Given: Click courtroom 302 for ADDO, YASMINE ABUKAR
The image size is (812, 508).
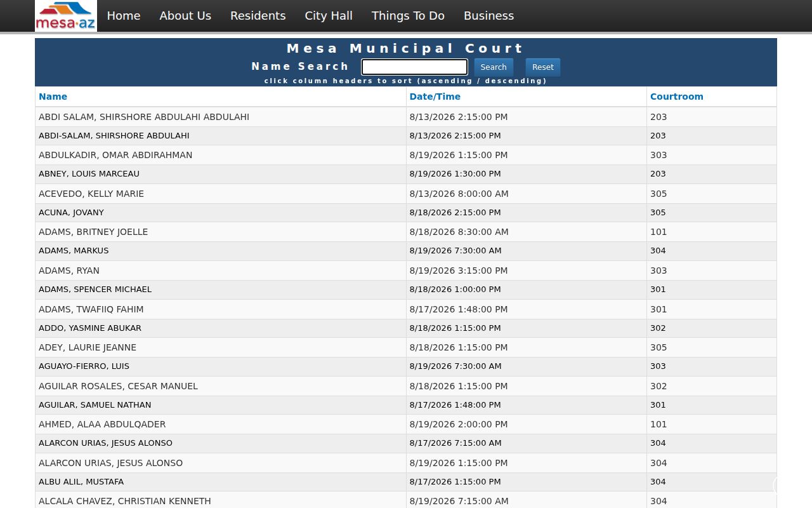Looking at the screenshot, I should point(658,328).
